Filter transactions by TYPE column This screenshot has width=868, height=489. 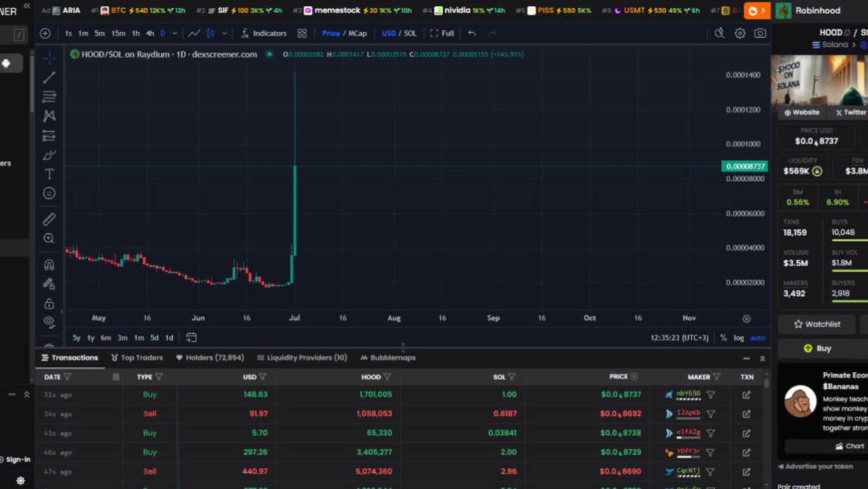point(160,377)
